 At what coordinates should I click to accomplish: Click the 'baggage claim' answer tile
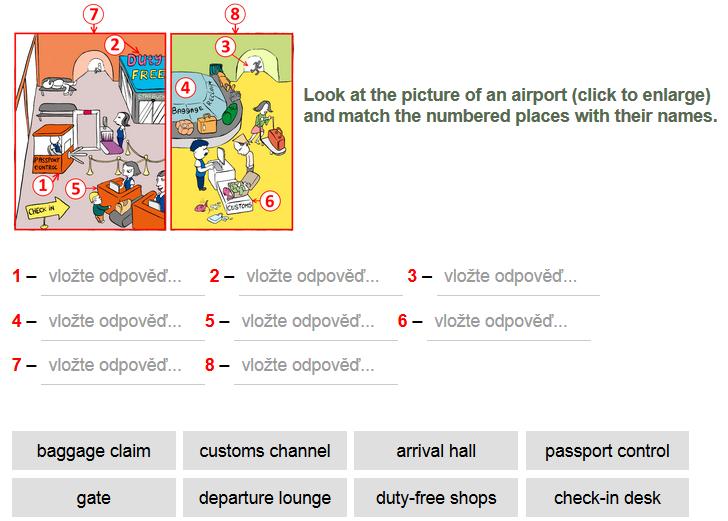click(94, 450)
